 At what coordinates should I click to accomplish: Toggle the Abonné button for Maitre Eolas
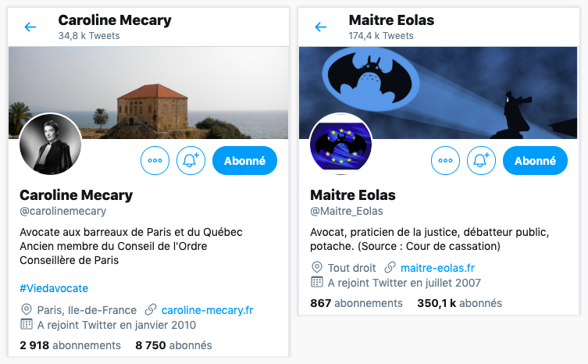(x=535, y=161)
